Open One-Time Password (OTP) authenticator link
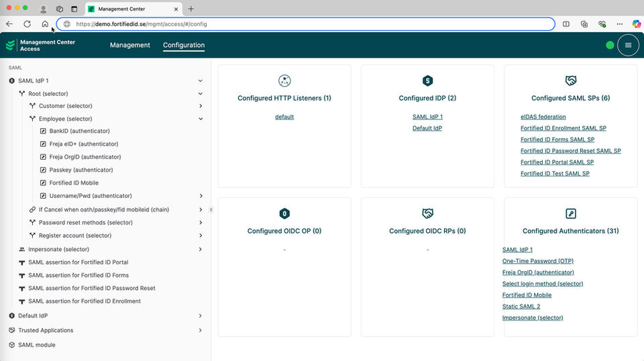This screenshot has height=361, width=644. (537, 261)
